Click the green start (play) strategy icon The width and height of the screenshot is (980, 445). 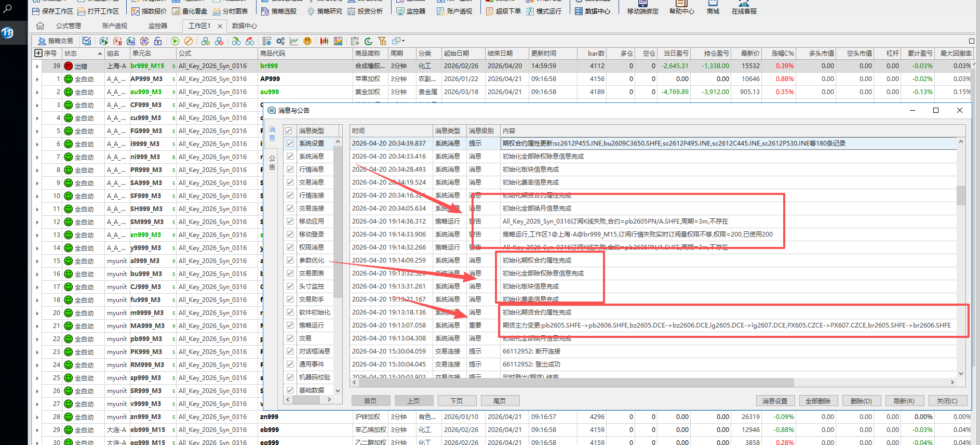(x=175, y=41)
